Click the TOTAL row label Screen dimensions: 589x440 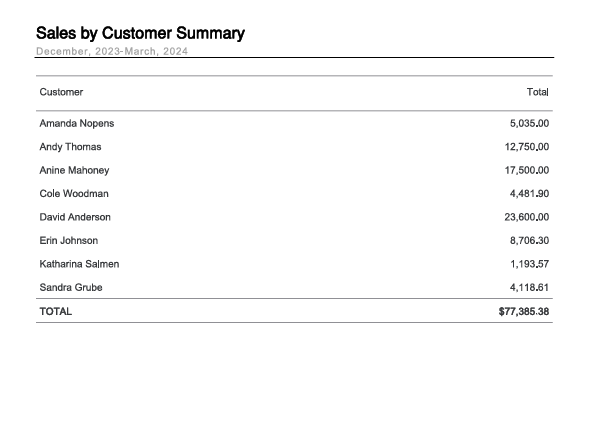pyautogui.click(x=56, y=311)
